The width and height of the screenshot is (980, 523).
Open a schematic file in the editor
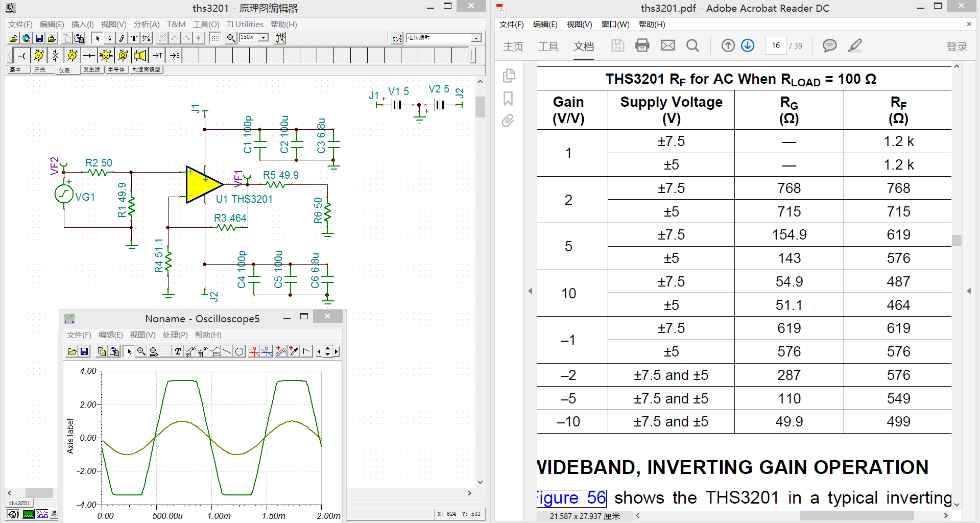[x=14, y=38]
